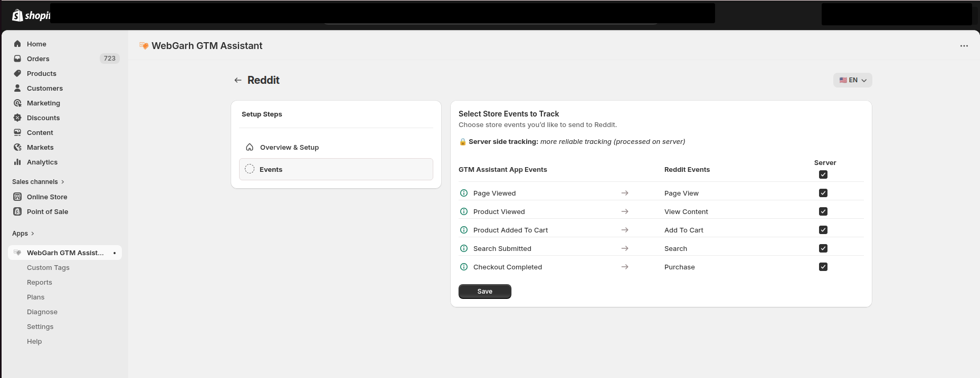
Task: Click info icon for Product Added To Cart
Action: (464, 230)
